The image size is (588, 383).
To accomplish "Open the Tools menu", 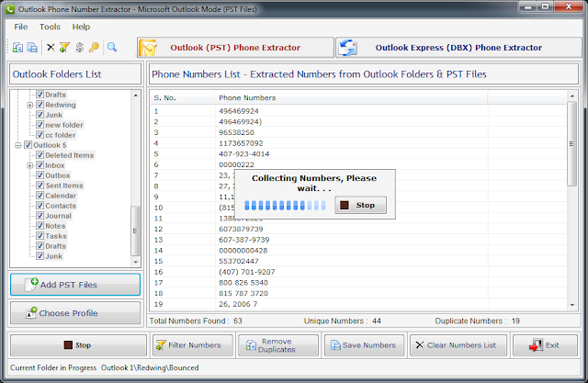I will click(50, 27).
